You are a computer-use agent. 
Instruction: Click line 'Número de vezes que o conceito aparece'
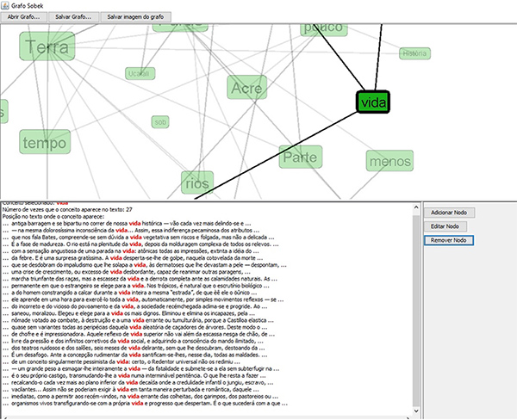click(x=67, y=209)
